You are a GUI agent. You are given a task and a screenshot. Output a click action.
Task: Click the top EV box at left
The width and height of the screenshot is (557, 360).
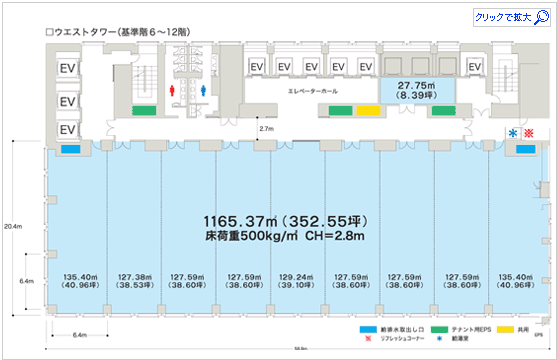pyautogui.click(x=67, y=68)
